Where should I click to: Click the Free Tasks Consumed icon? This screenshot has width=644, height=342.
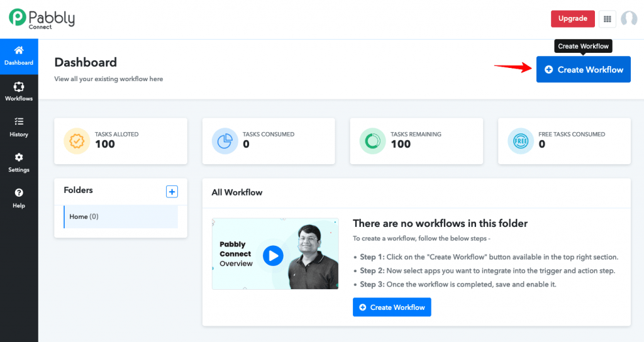(520, 141)
